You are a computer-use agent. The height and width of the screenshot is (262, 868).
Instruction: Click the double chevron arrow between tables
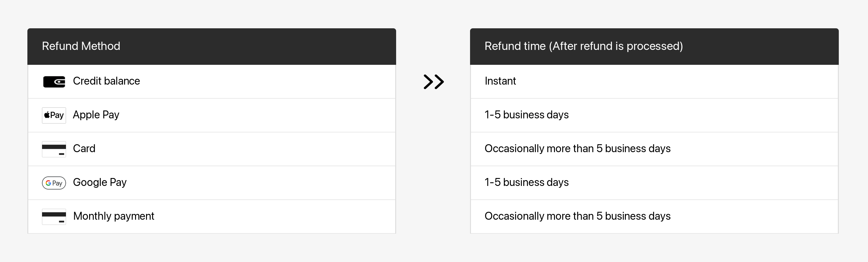pos(433,82)
